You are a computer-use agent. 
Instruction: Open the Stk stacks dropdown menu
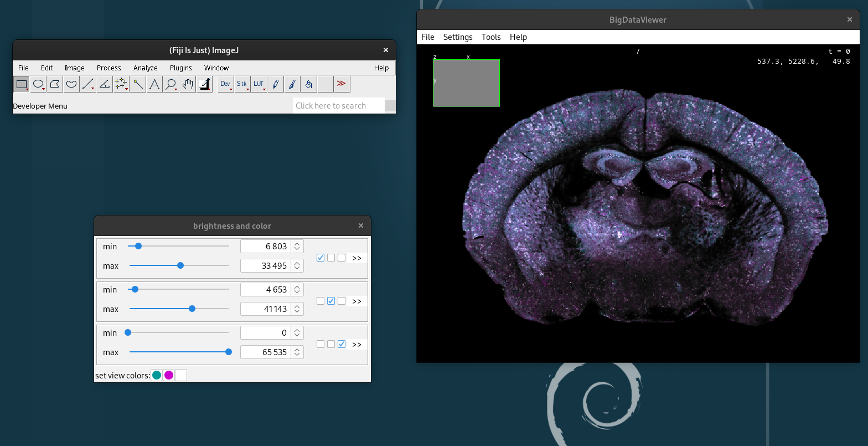coord(242,84)
